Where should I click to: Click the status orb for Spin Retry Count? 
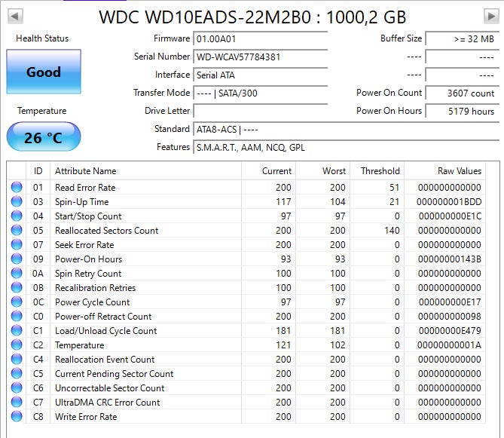(17, 273)
